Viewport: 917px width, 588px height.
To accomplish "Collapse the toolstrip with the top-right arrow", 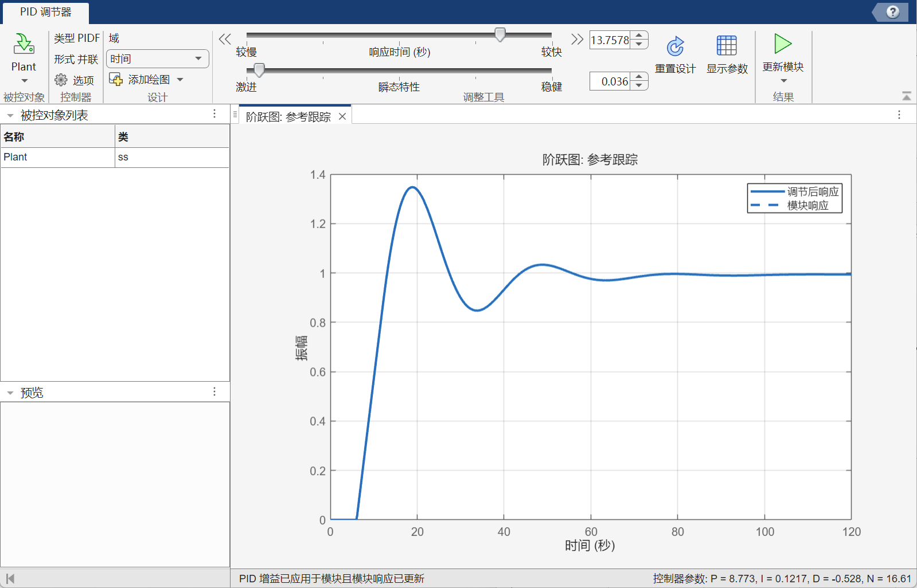I will (906, 96).
